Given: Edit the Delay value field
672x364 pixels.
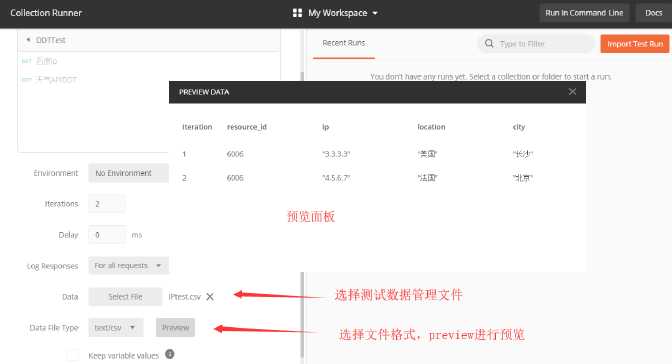Looking at the screenshot, I should (x=107, y=235).
